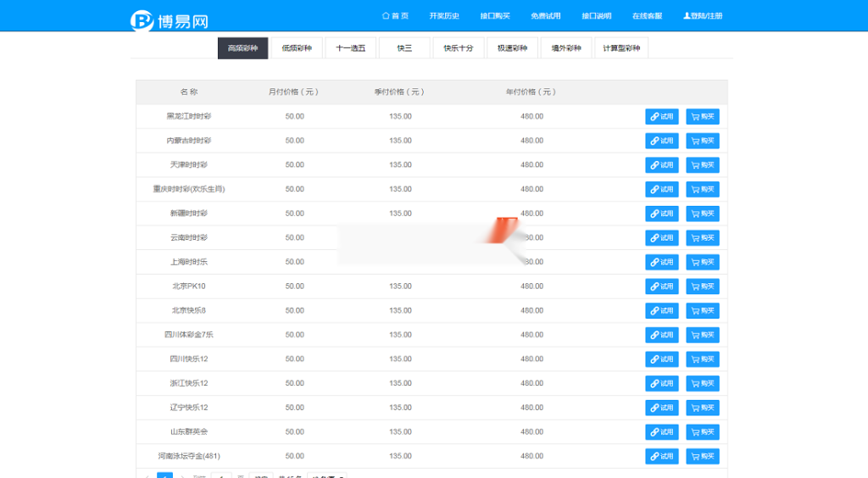Image resolution: width=868 pixels, height=478 pixels.
Task: Switch to the 快三 tab
Action: [x=404, y=48]
